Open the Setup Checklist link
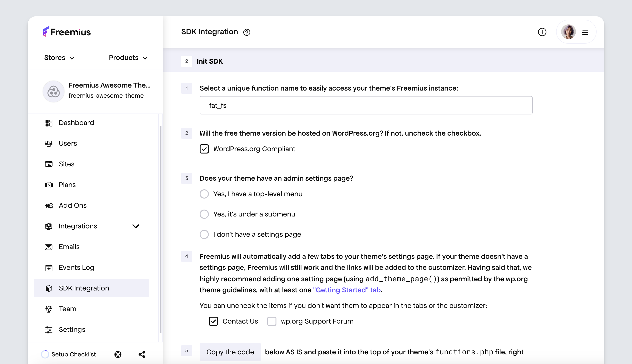 tap(74, 354)
